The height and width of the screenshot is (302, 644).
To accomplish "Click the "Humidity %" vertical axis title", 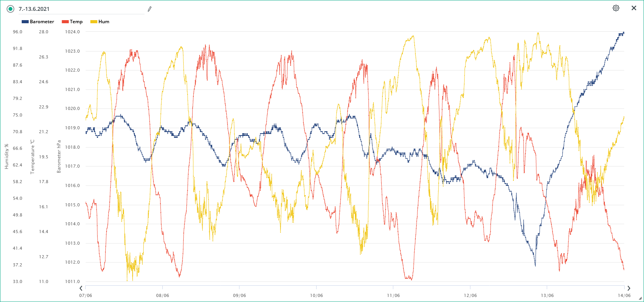I will click(6, 156).
